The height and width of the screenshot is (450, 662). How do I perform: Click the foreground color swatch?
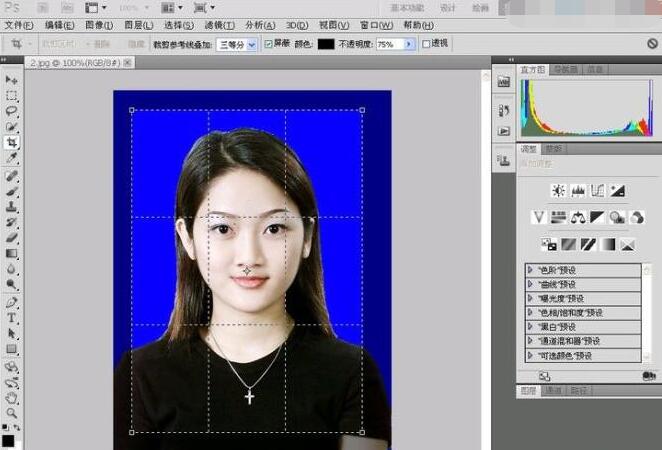tap(8, 441)
